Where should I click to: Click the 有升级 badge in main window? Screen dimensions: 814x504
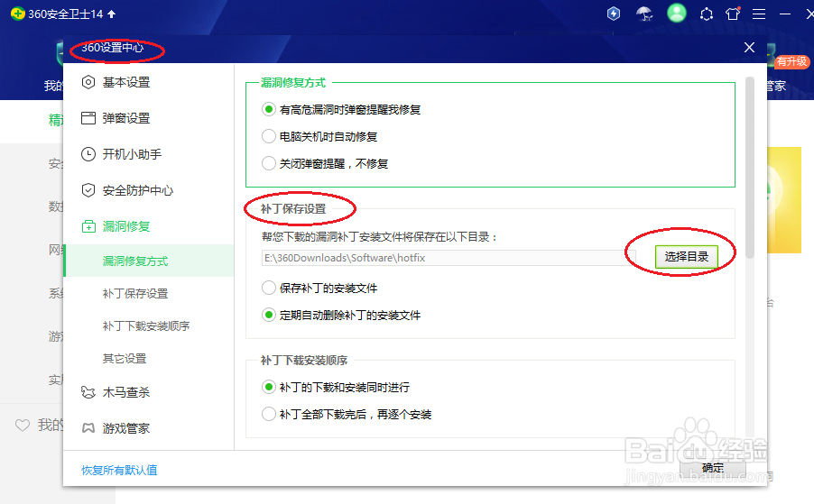pos(791,61)
